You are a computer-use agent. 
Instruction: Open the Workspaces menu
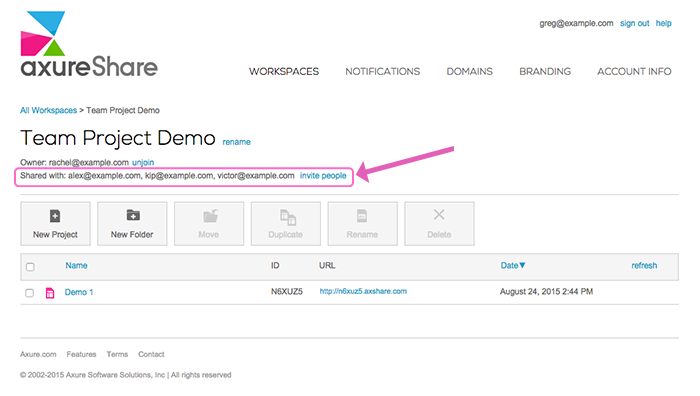(x=284, y=71)
